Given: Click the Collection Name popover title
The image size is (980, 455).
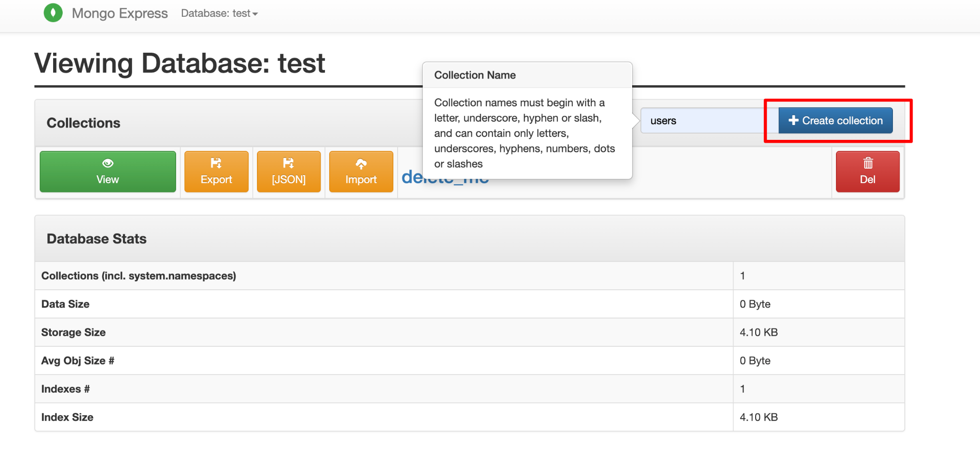Looking at the screenshot, I should 475,75.
